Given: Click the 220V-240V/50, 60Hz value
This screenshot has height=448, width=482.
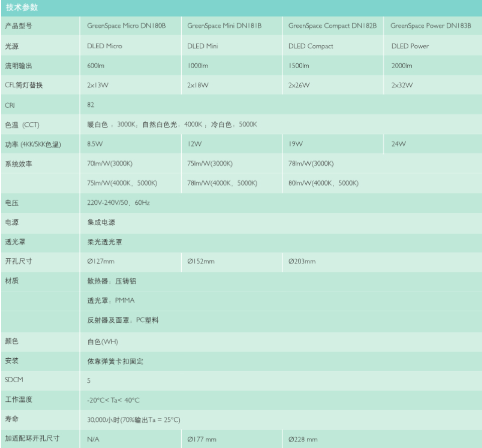Looking at the screenshot, I should pos(118,203).
